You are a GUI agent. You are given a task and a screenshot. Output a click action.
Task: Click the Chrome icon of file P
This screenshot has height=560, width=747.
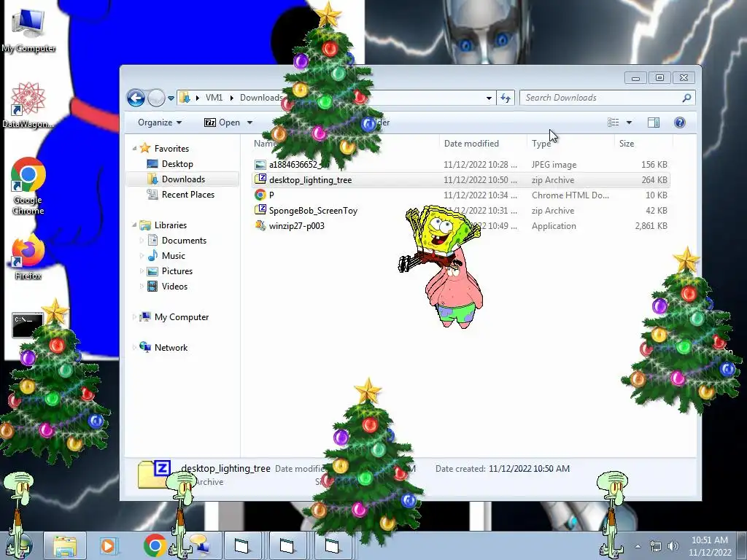(x=260, y=195)
